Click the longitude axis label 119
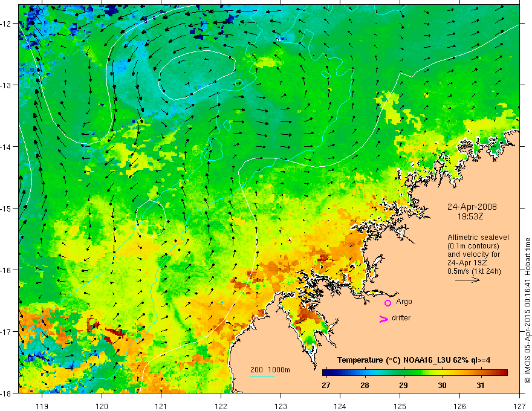The width and height of the screenshot is (532, 411). click(x=42, y=406)
